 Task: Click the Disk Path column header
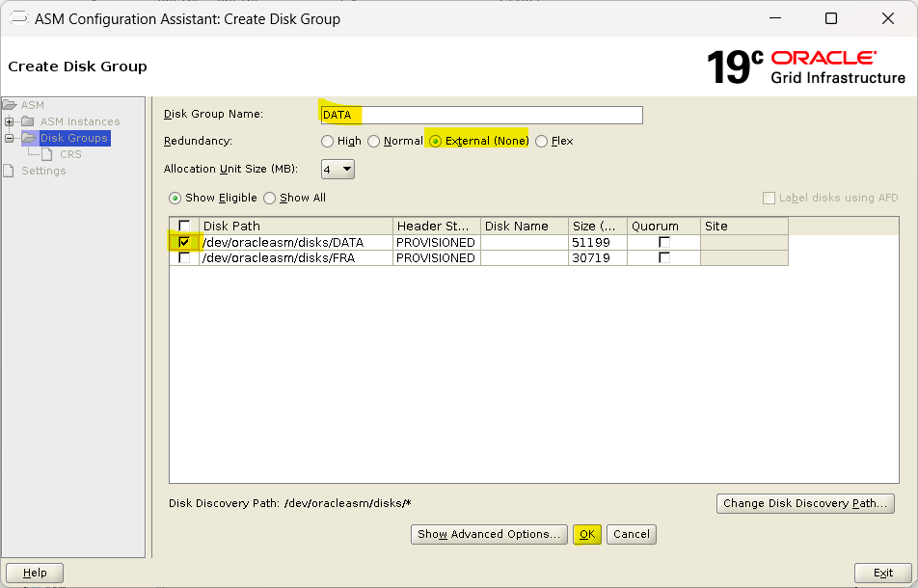click(x=296, y=226)
